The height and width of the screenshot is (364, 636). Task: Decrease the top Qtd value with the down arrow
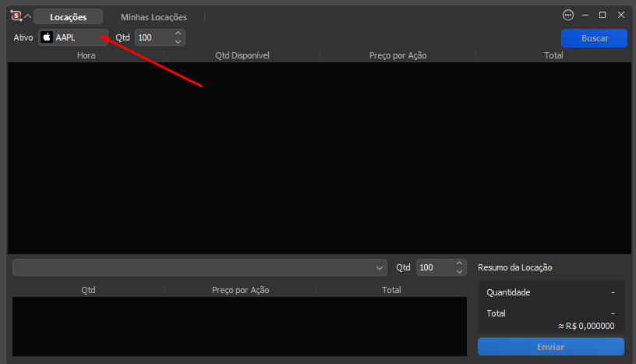pos(178,41)
